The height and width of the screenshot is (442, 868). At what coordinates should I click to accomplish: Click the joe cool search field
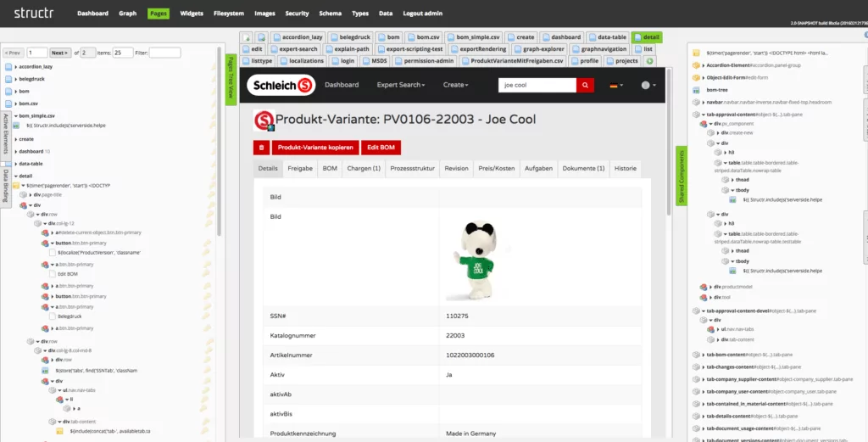tap(537, 86)
